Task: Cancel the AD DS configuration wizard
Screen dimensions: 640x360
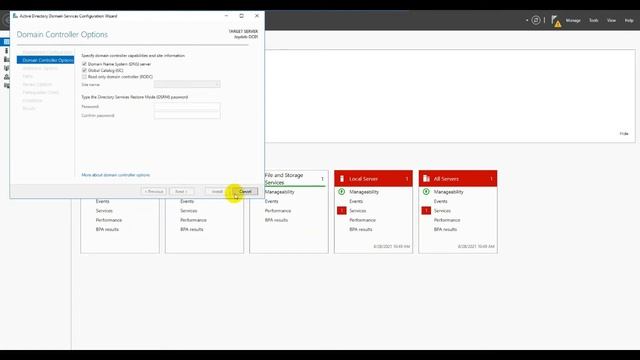Action: 245,191
